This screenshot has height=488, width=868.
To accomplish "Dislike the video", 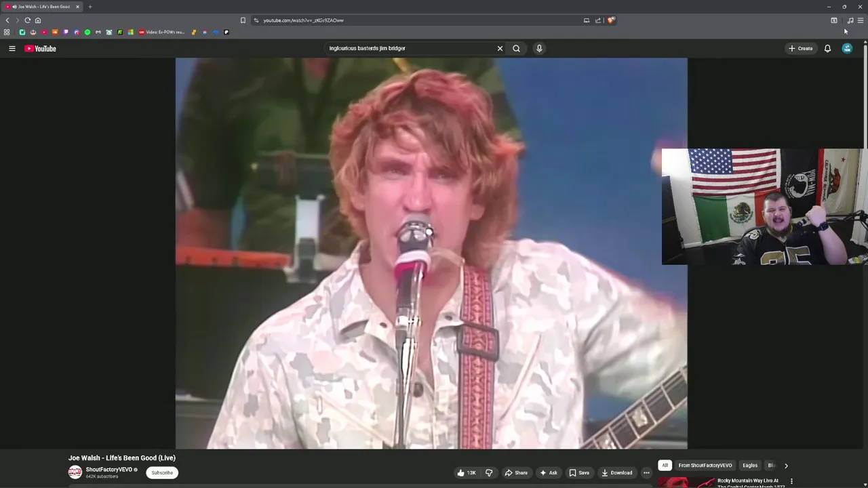I will (489, 472).
